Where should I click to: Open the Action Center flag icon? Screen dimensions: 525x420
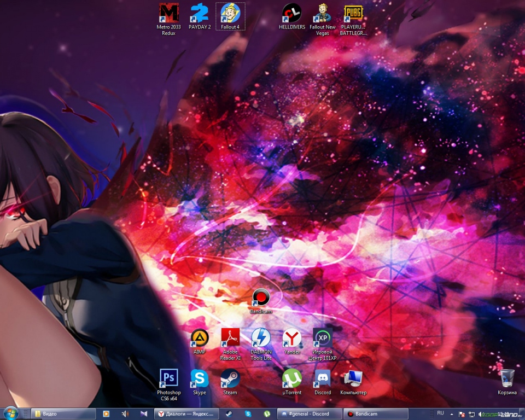(x=462, y=415)
